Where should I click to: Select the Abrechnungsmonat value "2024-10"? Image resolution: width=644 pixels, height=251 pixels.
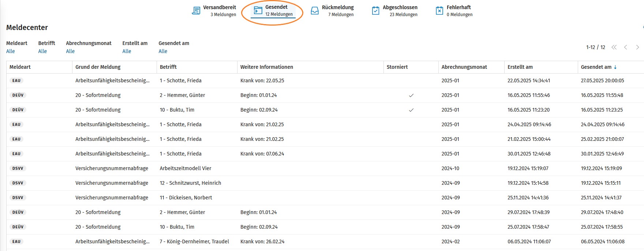coord(450,168)
